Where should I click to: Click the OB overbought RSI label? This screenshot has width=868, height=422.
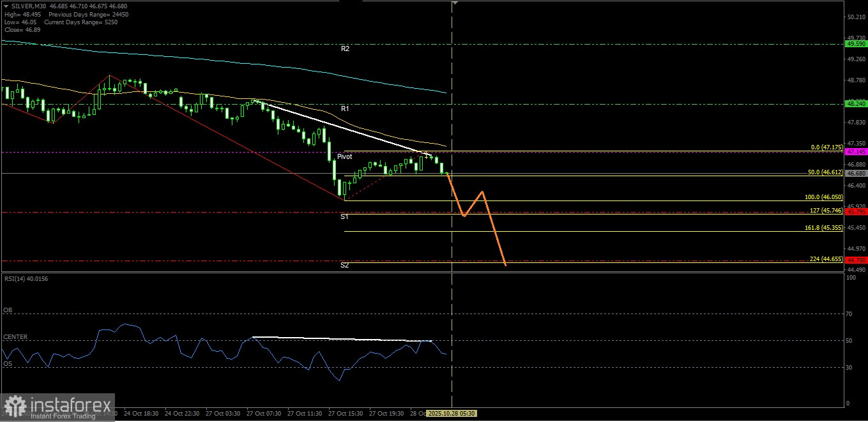tap(7, 310)
